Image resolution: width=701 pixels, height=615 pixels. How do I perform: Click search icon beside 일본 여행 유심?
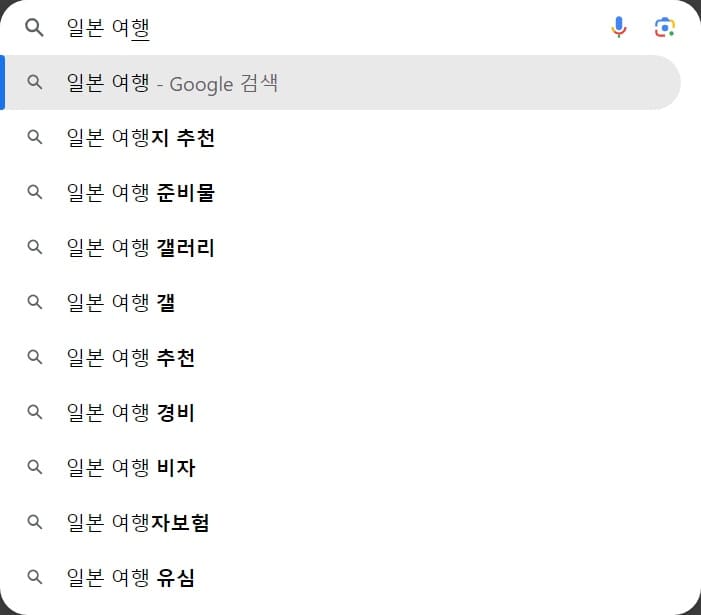(x=35, y=577)
